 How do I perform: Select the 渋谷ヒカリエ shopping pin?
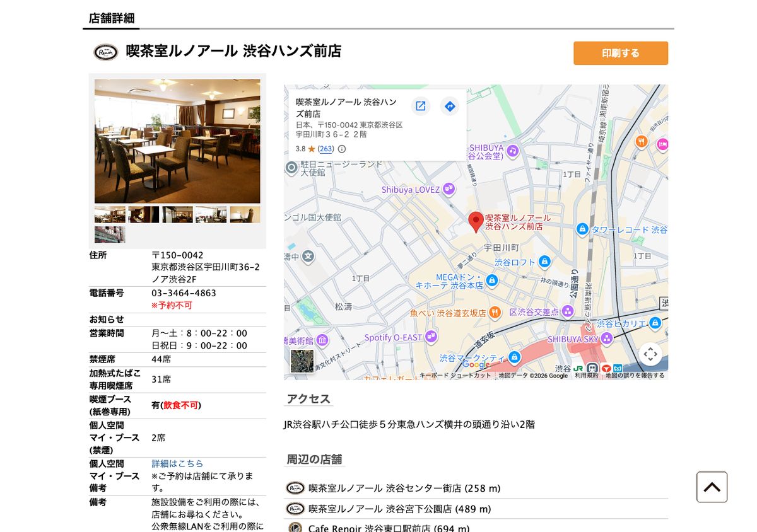coord(655,323)
